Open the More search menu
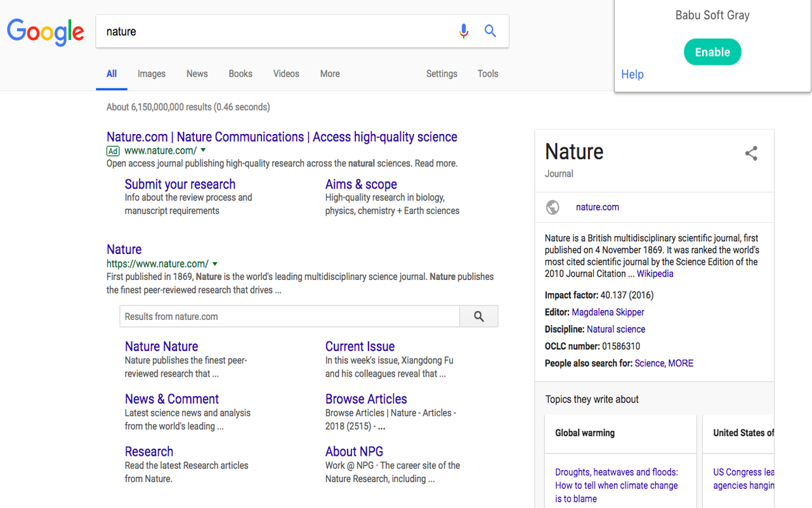The image size is (812, 508). (330, 74)
